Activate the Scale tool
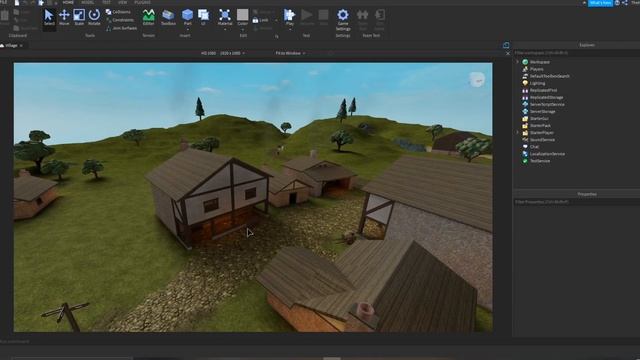The width and height of the screenshot is (640, 360). pyautogui.click(x=79, y=18)
